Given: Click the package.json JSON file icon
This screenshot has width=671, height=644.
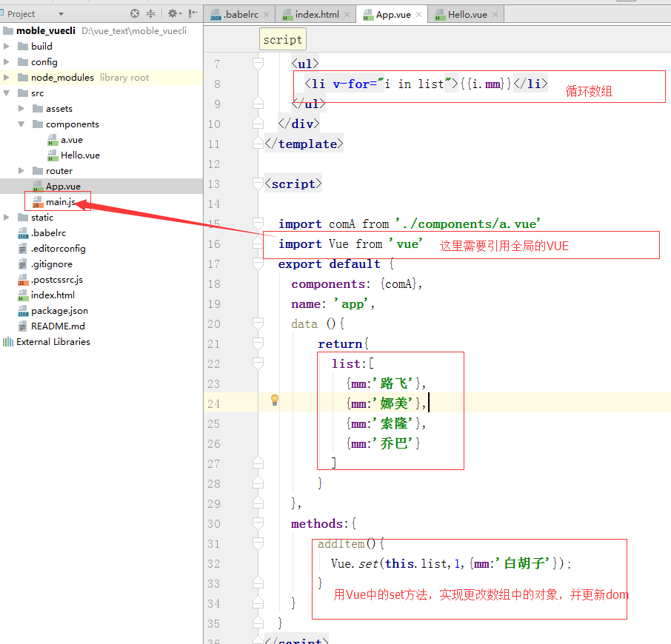Looking at the screenshot, I should [23, 311].
